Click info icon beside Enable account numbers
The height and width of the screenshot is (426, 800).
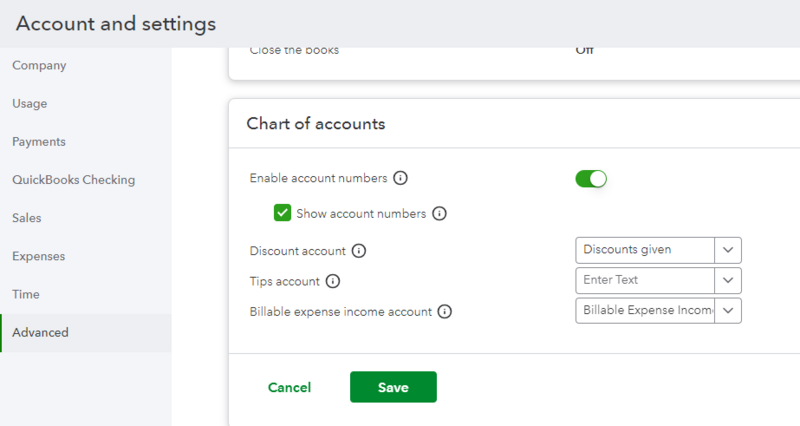401,178
